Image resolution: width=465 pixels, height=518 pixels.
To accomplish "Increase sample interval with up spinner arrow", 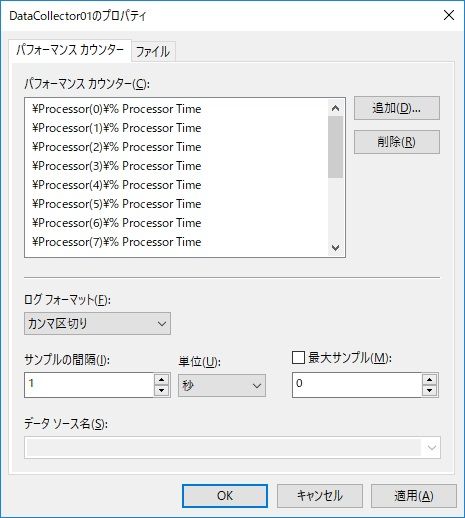I will point(162,380).
